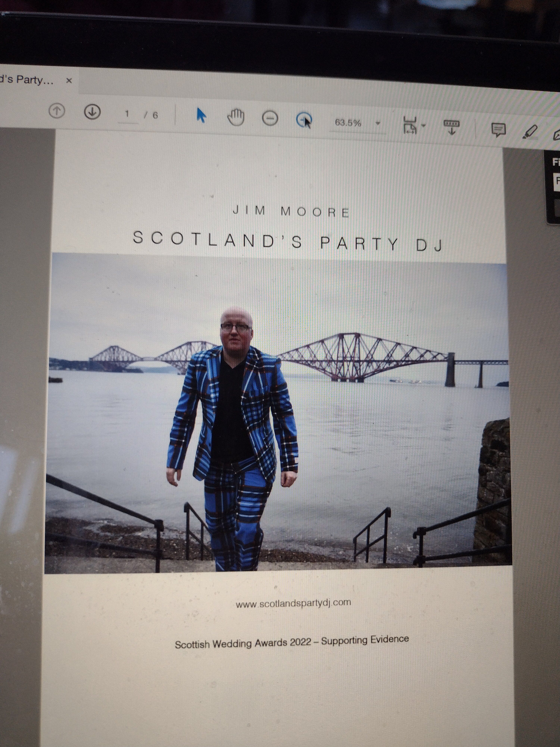Open the page fit dropdown arrow
The image size is (560, 747).
point(423,126)
